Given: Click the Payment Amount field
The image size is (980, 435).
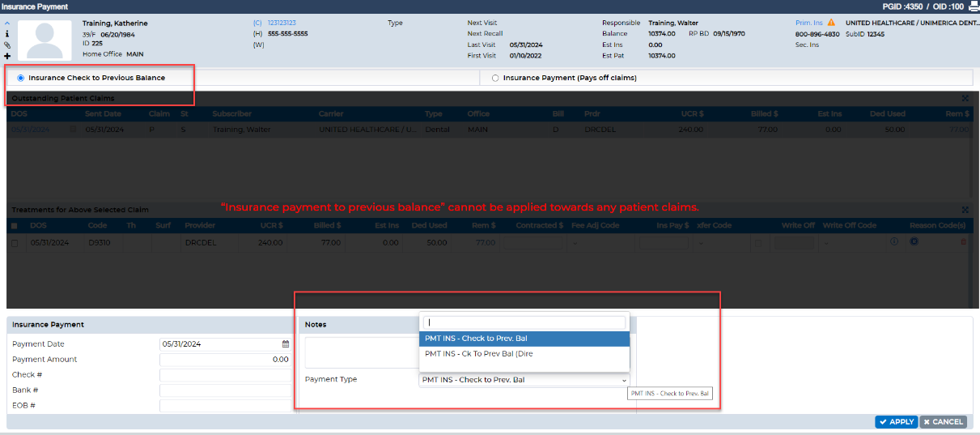Looking at the screenshot, I should [225, 359].
